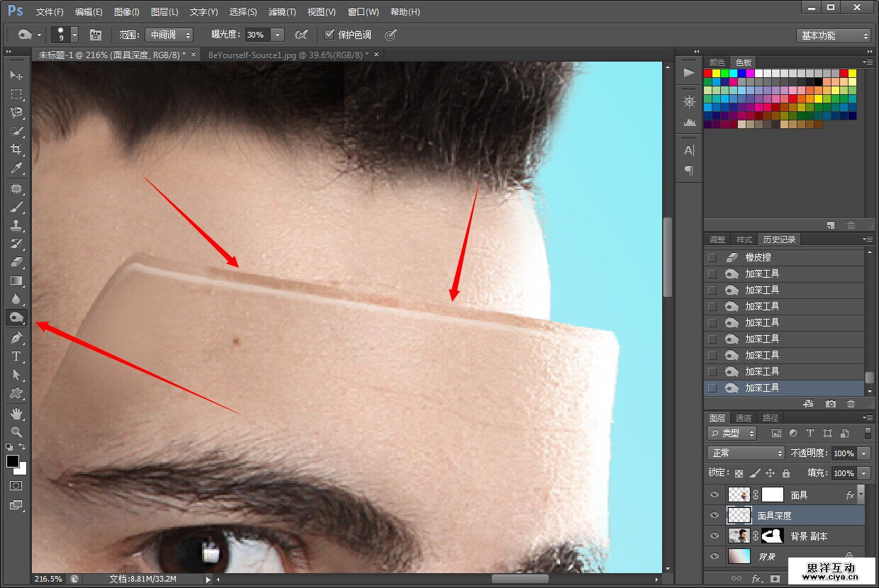Click the foreground color swatch
This screenshot has height=588, width=879.
tap(13, 461)
